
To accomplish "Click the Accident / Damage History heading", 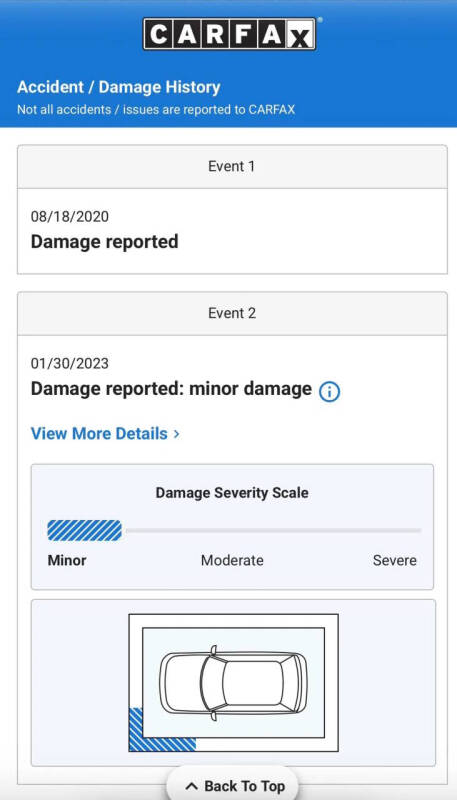I will 119,87.
